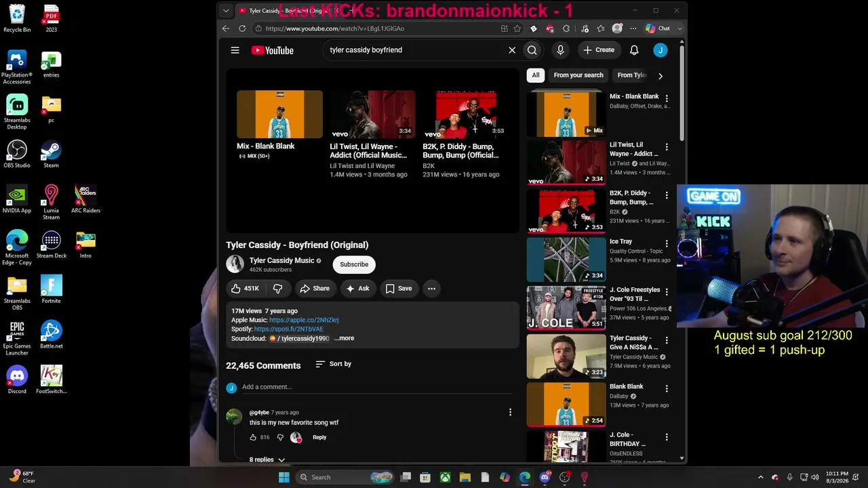The height and width of the screenshot is (488, 868).
Task: Like the @g4ybe comment
Action: (x=253, y=438)
